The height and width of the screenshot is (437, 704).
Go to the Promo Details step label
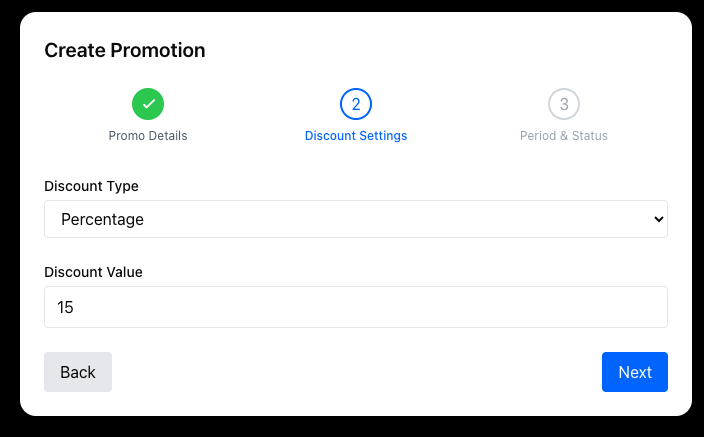[148, 136]
